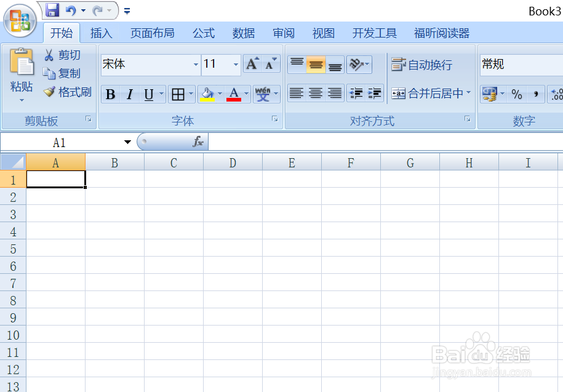Expand the font size dropdown
Image resolution: width=563 pixels, height=392 pixels.
(236, 64)
